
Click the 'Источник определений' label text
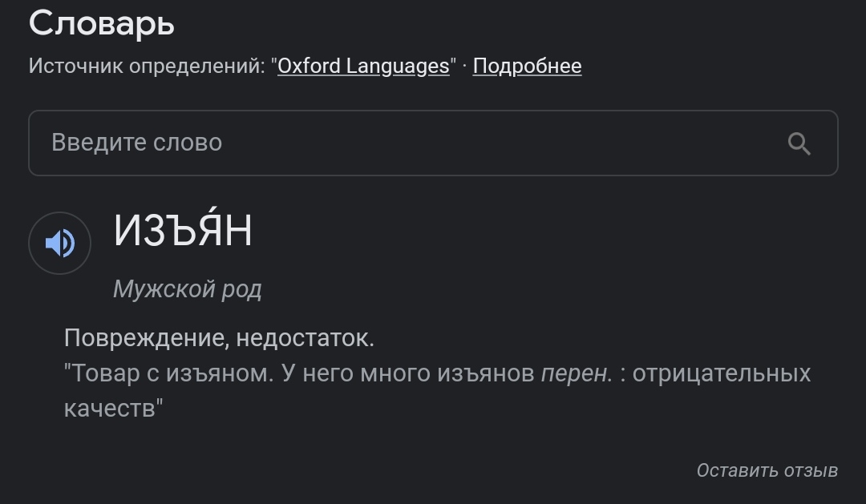147,67
